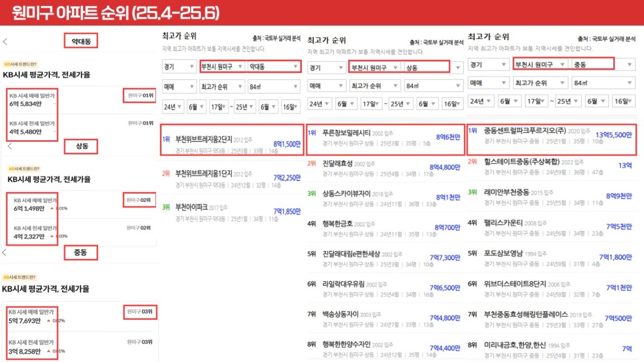
Task: Open 84㎡ size dropdown in 상동 panel
Action: pyautogui.click(x=433, y=86)
